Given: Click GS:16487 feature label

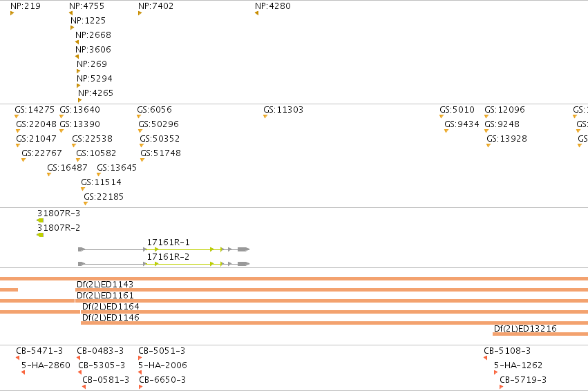Looking at the screenshot, I should click(67, 168).
